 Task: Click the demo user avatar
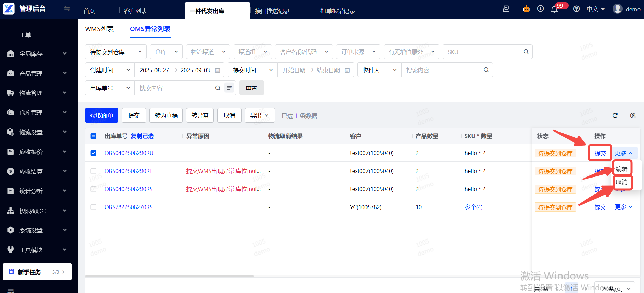(x=617, y=9)
